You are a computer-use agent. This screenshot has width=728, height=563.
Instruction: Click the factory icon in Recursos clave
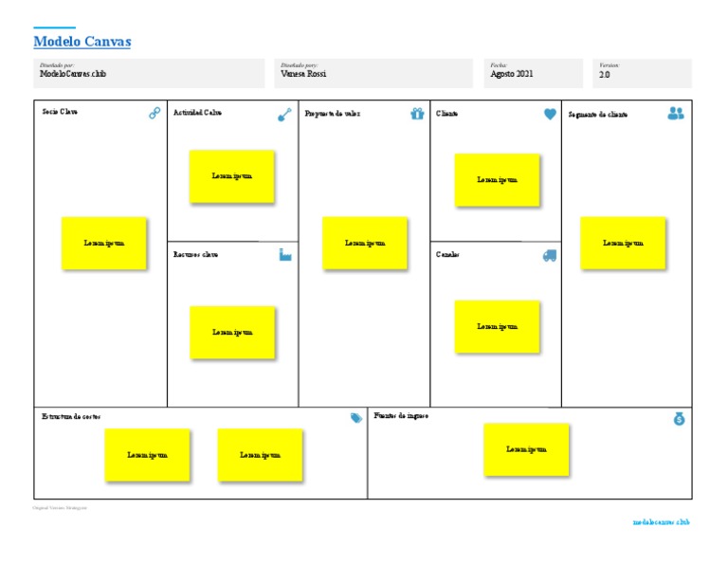(x=285, y=255)
